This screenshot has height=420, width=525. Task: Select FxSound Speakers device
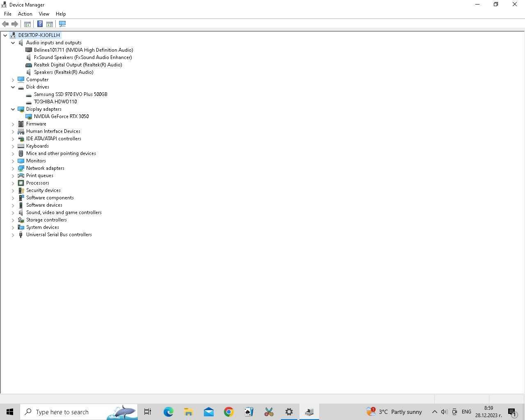pos(83,57)
